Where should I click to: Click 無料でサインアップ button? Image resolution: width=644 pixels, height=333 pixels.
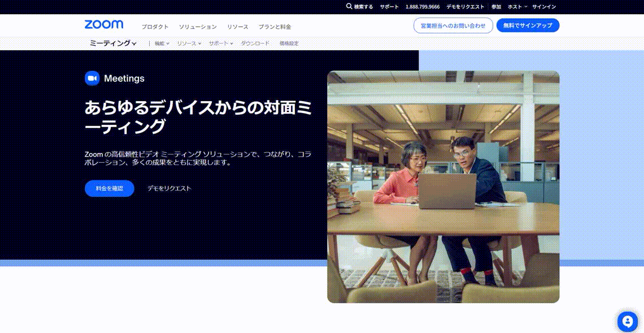pyautogui.click(x=528, y=25)
